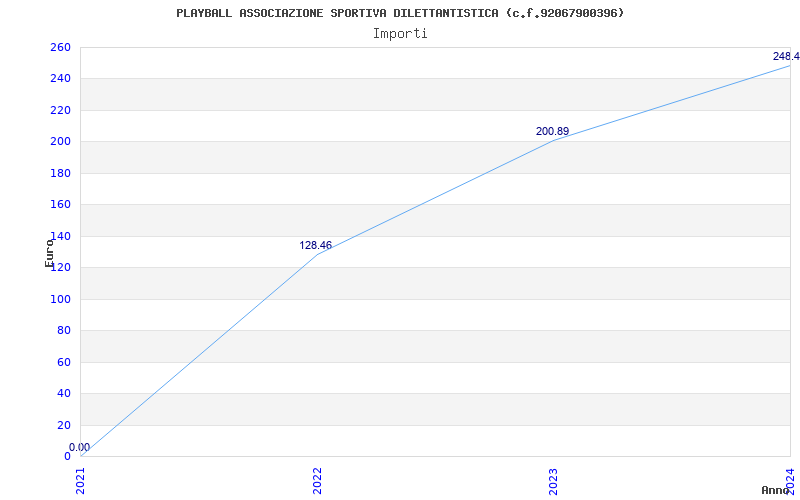Click the 160 y-axis tick label
This screenshot has height=500, width=800.
coord(60,205)
